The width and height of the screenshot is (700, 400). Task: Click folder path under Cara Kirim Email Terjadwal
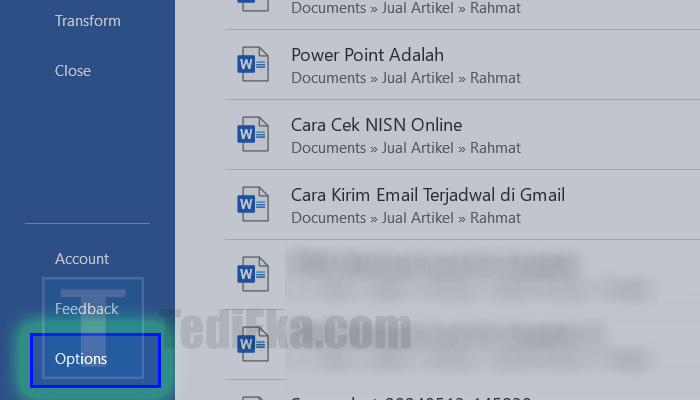point(405,217)
